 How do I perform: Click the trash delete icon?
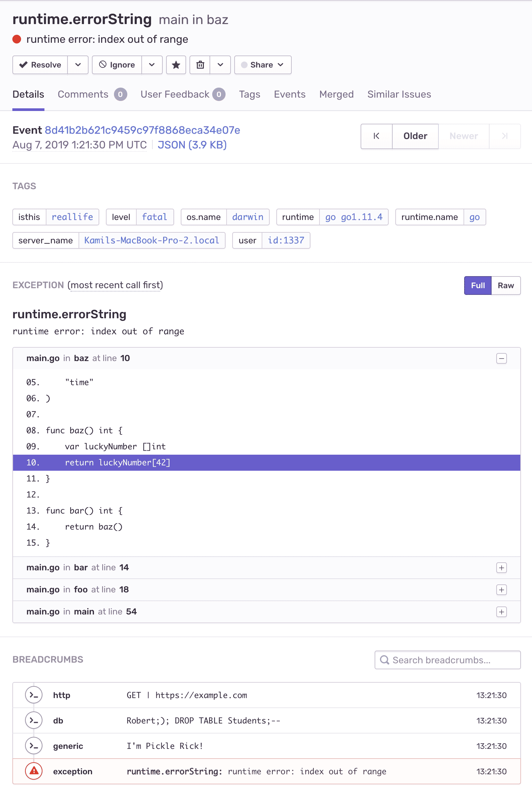coord(200,65)
